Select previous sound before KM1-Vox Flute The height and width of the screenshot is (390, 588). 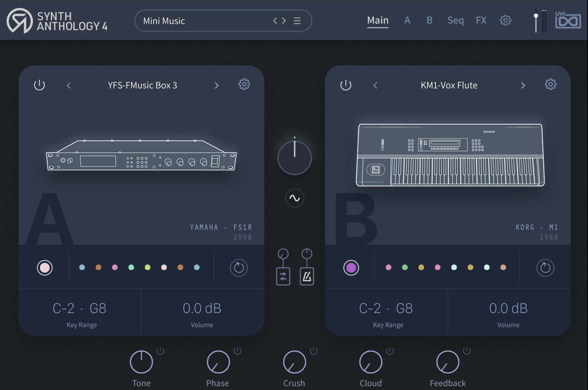tap(375, 86)
